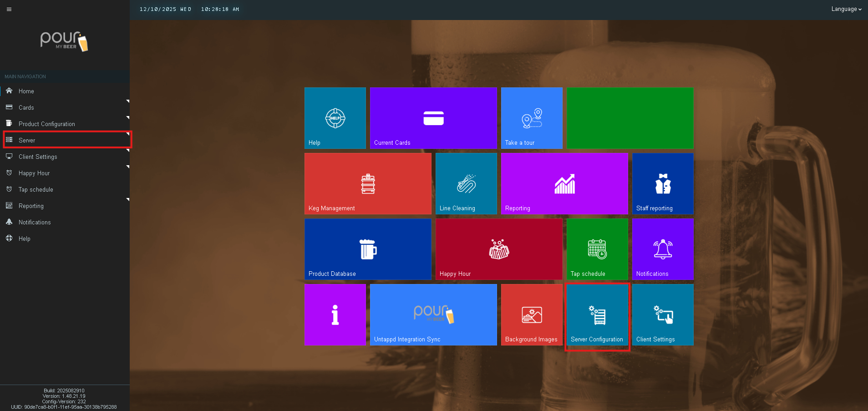Click the Pour My Beer sidebar logo
The width and height of the screenshot is (868, 411).
pyautogui.click(x=64, y=41)
